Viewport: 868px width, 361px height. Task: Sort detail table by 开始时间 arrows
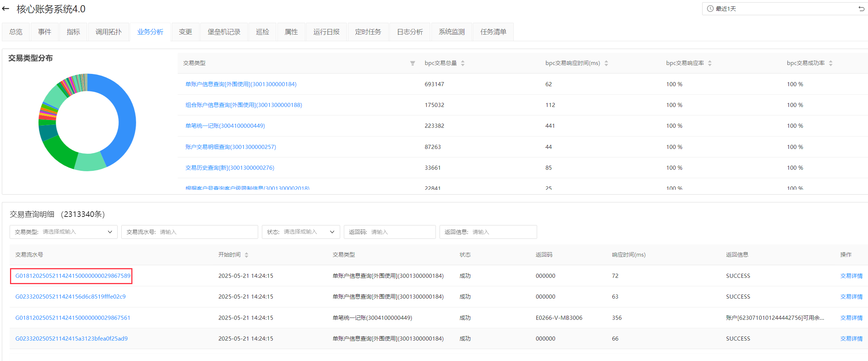coord(246,255)
